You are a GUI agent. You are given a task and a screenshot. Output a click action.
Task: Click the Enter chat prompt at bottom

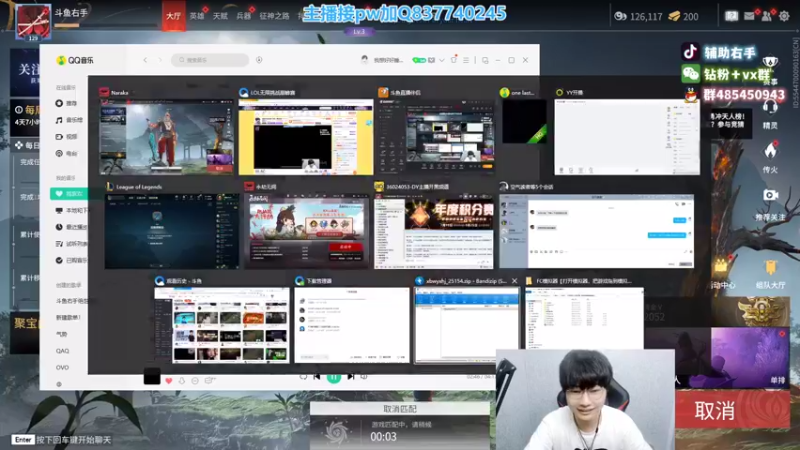coord(61,440)
